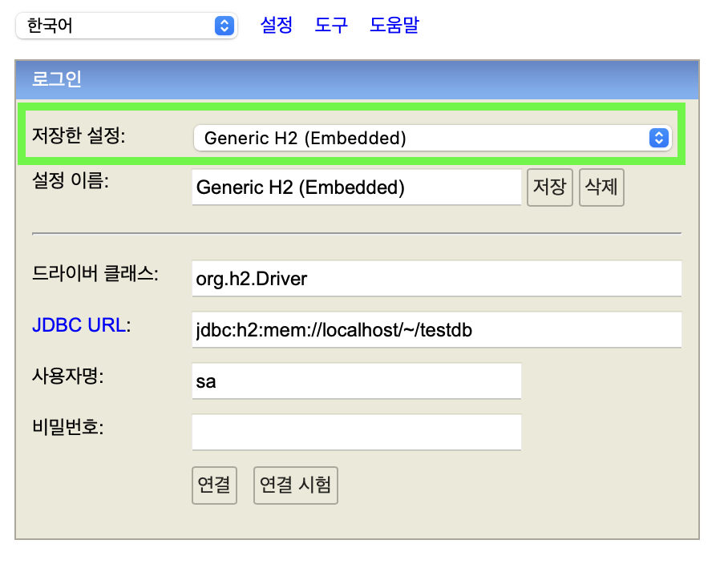Click the 설정 이름: label
The width and height of the screenshot is (728, 564).
pos(70,180)
